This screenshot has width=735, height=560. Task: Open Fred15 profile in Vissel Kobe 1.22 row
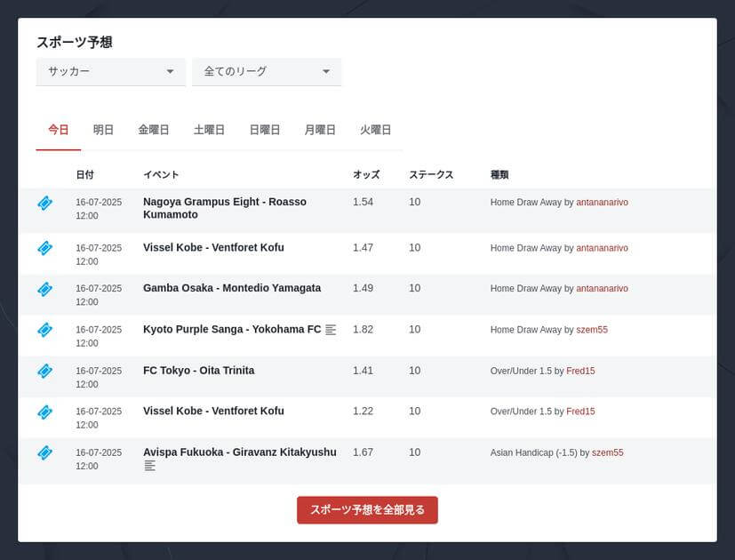(580, 412)
